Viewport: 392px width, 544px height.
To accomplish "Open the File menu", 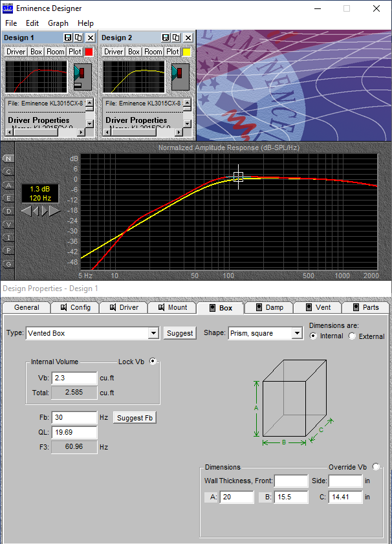I will click(11, 23).
